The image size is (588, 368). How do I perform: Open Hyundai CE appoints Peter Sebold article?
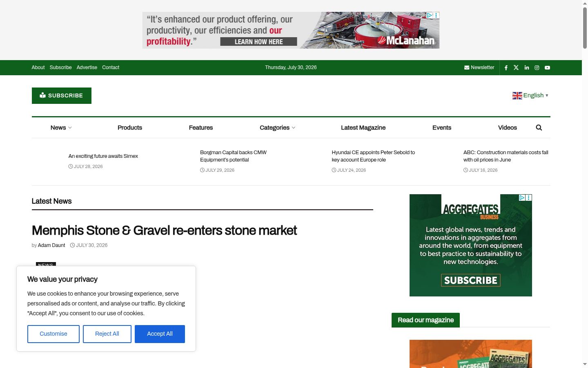point(373,156)
